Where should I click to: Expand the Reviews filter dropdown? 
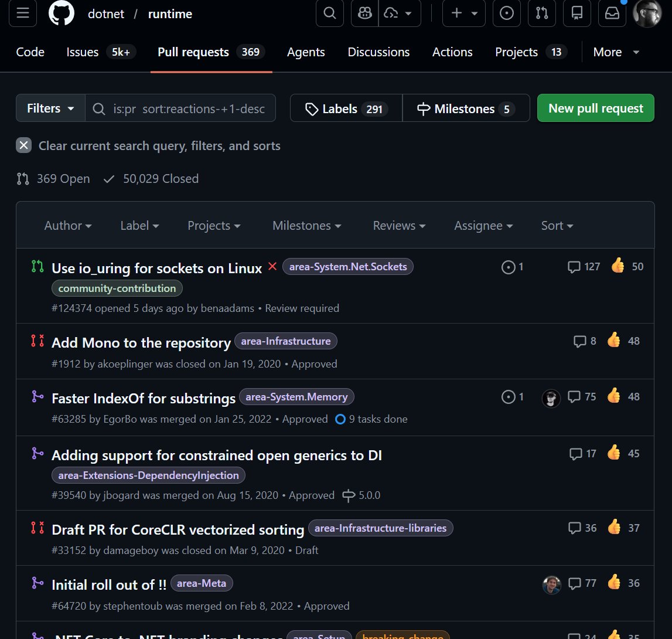pos(399,226)
